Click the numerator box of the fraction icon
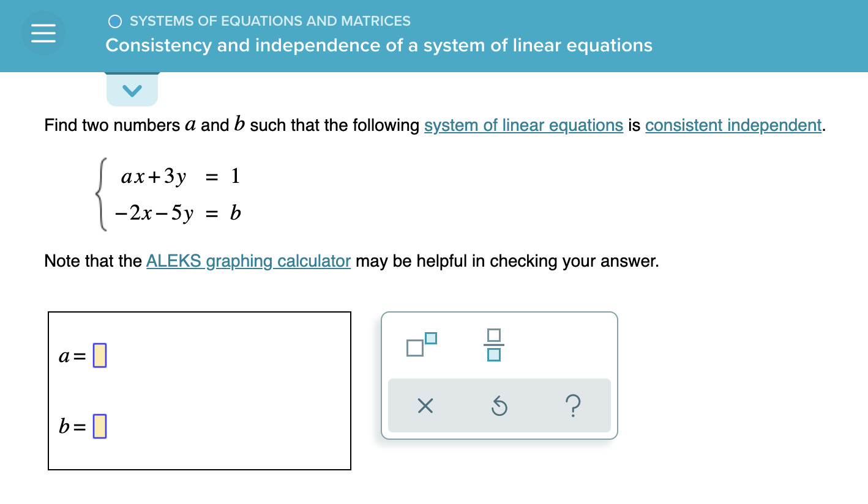Screen dimensions: 868x504 tap(495, 334)
